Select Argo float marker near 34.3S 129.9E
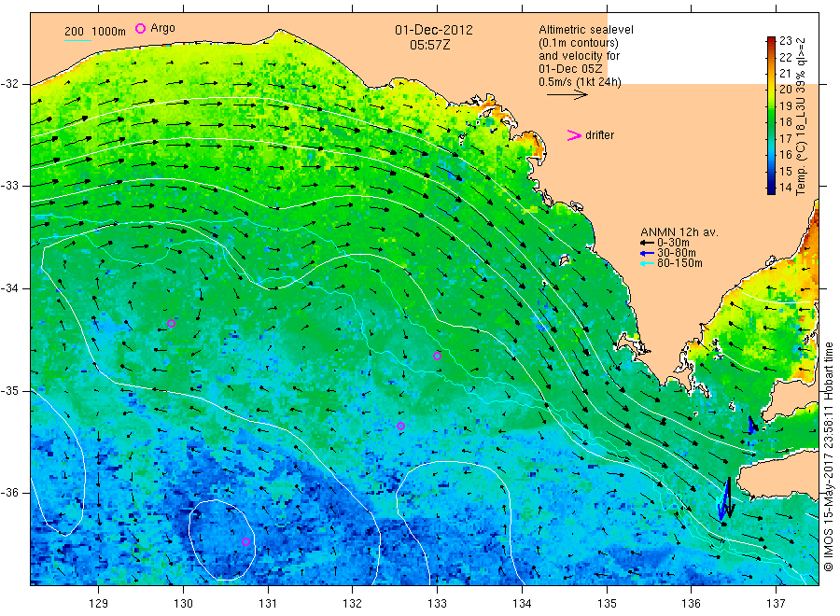The width and height of the screenshot is (840, 616). click(x=171, y=324)
